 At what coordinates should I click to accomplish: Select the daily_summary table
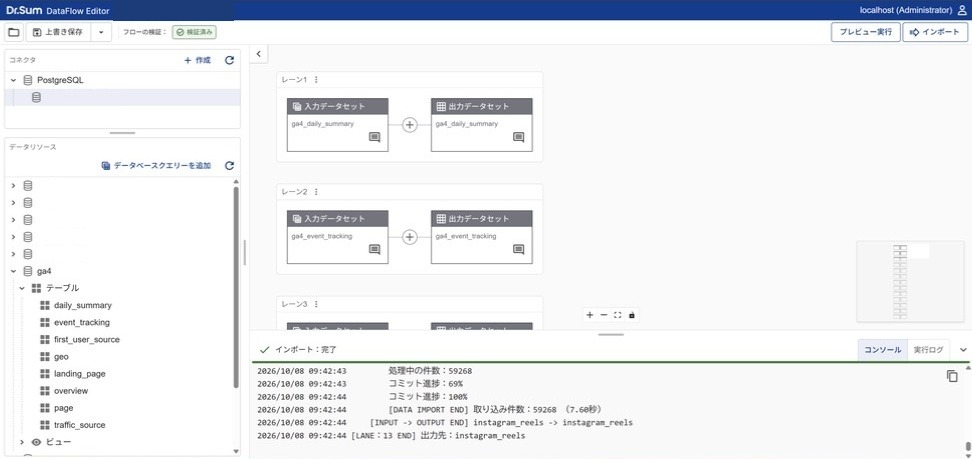click(x=82, y=305)
